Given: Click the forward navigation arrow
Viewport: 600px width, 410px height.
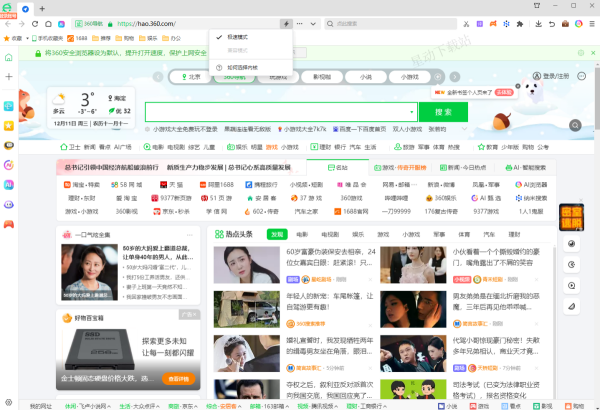Looking at the screenshot, I should [21, 24].
